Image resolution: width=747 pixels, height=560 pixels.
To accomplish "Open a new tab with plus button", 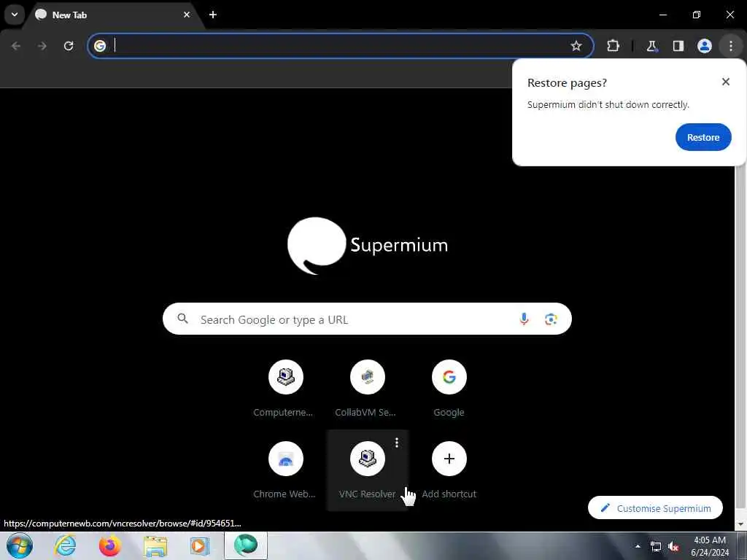I will coord(213,15).
